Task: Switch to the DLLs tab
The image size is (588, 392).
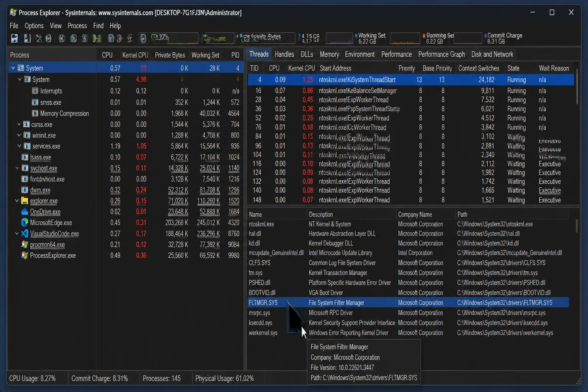Action: click(307, 54)
